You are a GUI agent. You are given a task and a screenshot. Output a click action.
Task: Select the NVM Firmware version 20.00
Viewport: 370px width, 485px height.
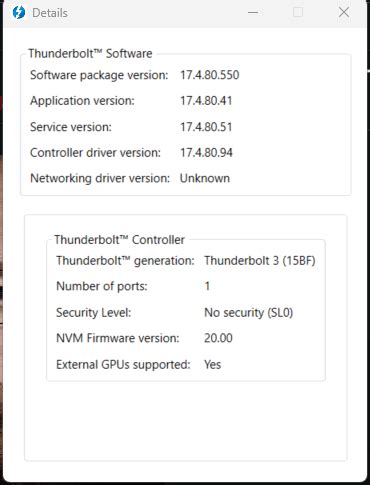coord(218,338)
